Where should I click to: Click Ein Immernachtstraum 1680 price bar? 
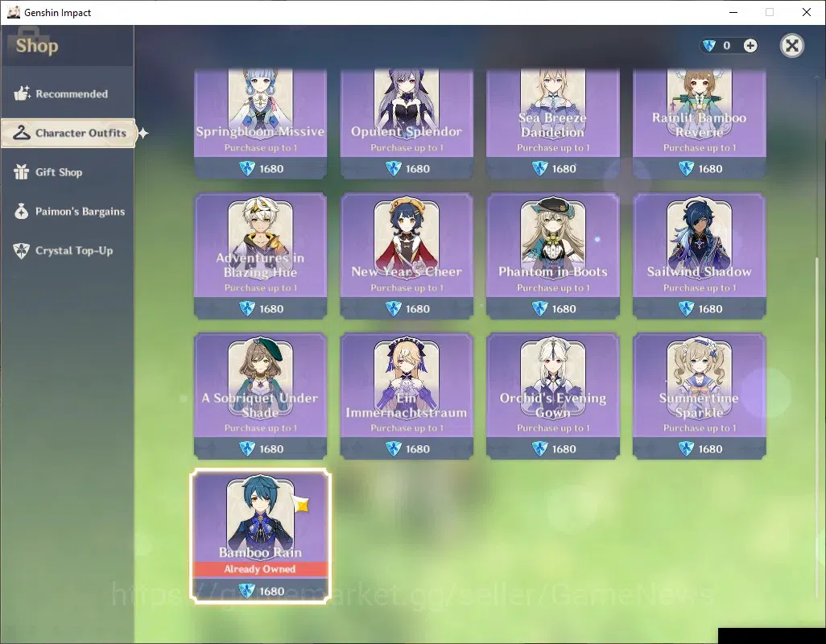(x=407, y=448)
